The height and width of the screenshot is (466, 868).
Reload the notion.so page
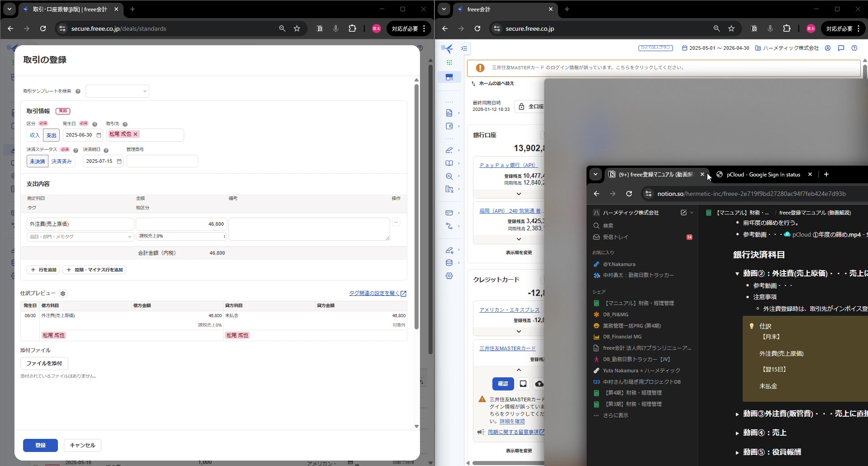click(629, 194)
